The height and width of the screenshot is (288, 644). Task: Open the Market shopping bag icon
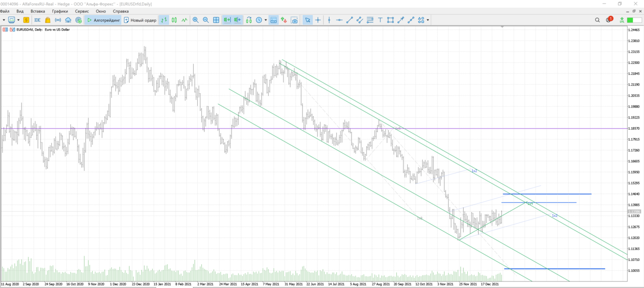(x=48, y=20)
